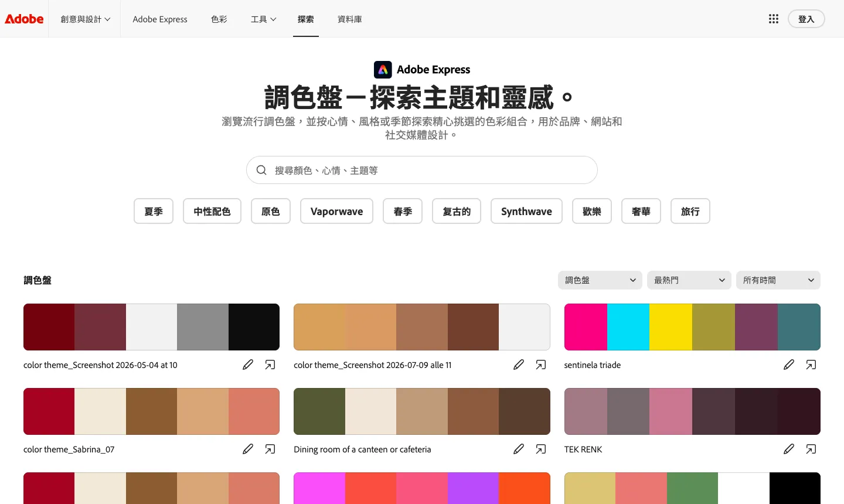The height and width of the screenshot is (504, 844).
Task: Open the Sabrina_07 theme arrow icon
Action: coord(270,449)
